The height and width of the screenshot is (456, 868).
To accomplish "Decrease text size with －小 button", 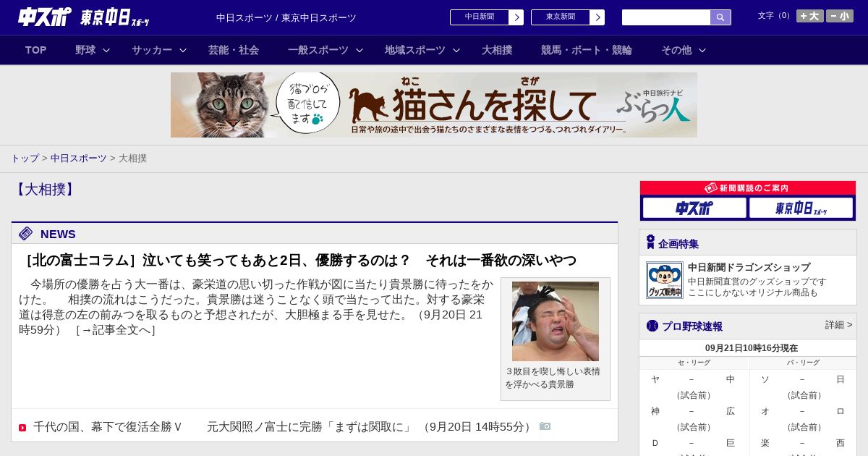I will pos(840,16).
